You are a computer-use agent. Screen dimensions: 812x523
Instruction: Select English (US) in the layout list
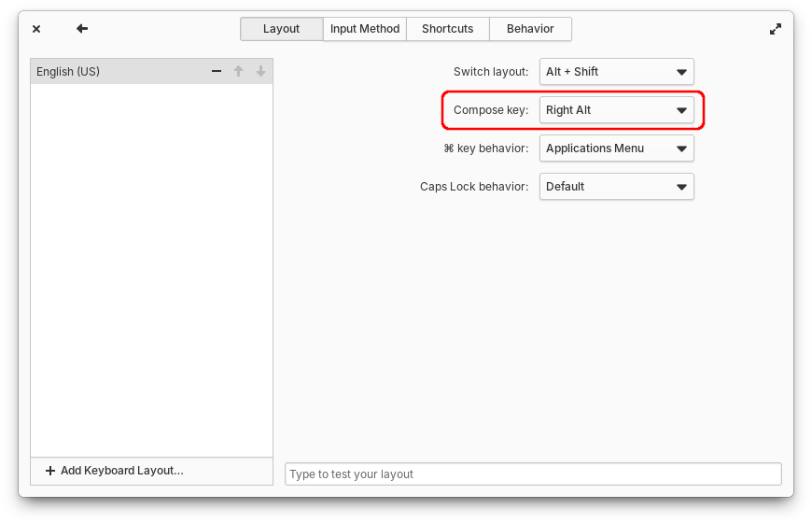pyautogui.click(x=151, y=71)
